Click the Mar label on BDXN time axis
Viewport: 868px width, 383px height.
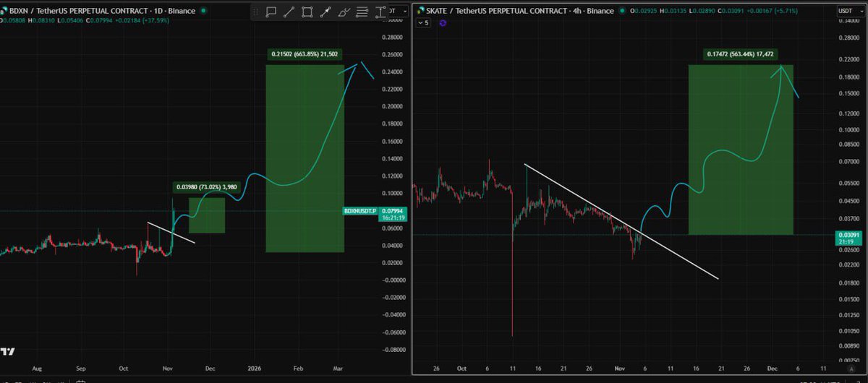pos(336,367)
